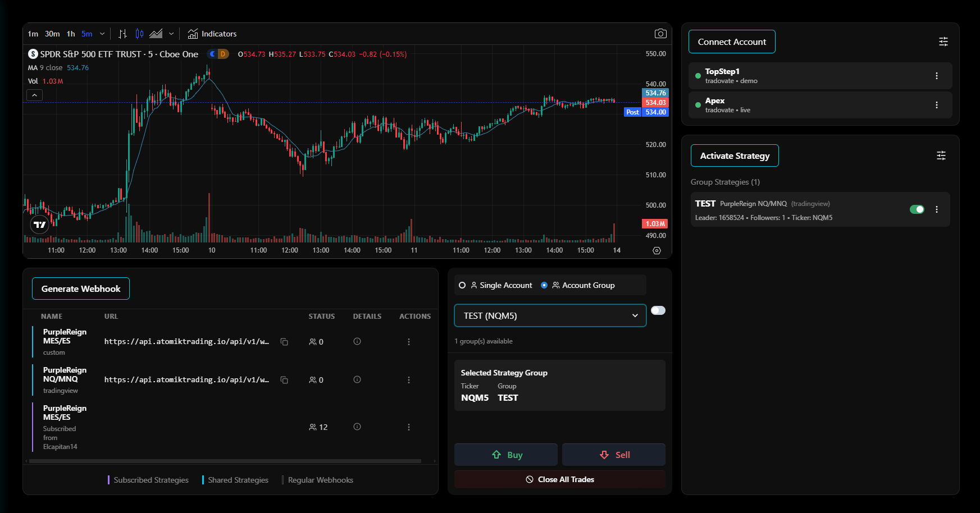View details for PurpleReign MES/ES custom webhook
Viewport: 980px width, 513px height.
click(x=357, y=341)
